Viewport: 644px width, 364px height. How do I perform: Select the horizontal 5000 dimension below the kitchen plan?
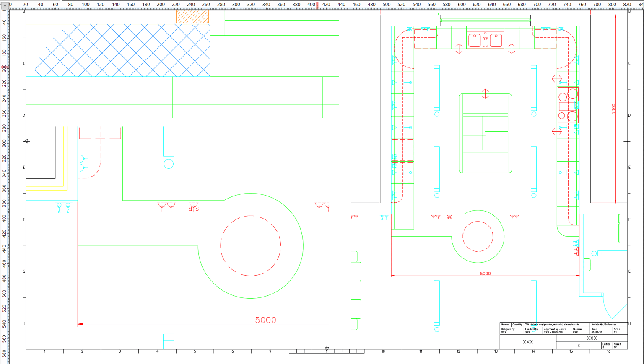click(x=485, y=274)
